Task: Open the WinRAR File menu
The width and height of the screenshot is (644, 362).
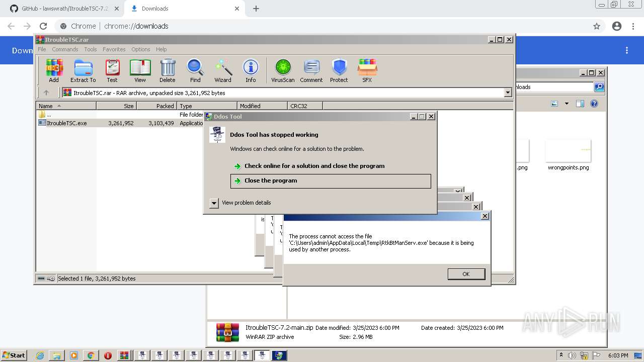Action: (x=42, y=49)
